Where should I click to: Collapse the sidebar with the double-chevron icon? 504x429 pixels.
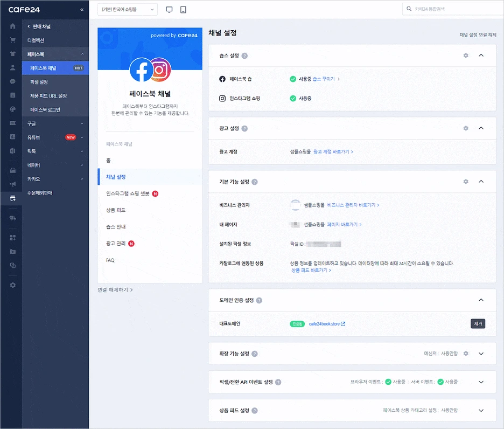coord(82,10)
